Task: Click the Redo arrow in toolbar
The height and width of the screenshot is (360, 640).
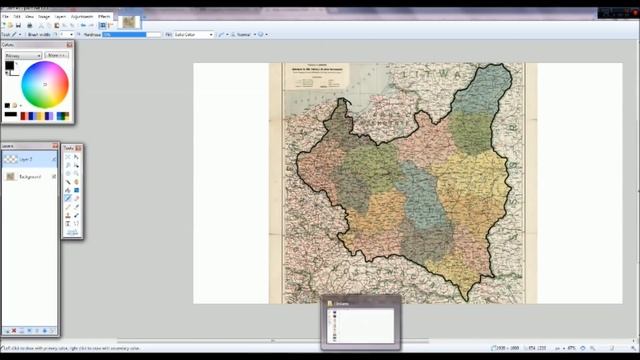Action: [x=91, y=25]
